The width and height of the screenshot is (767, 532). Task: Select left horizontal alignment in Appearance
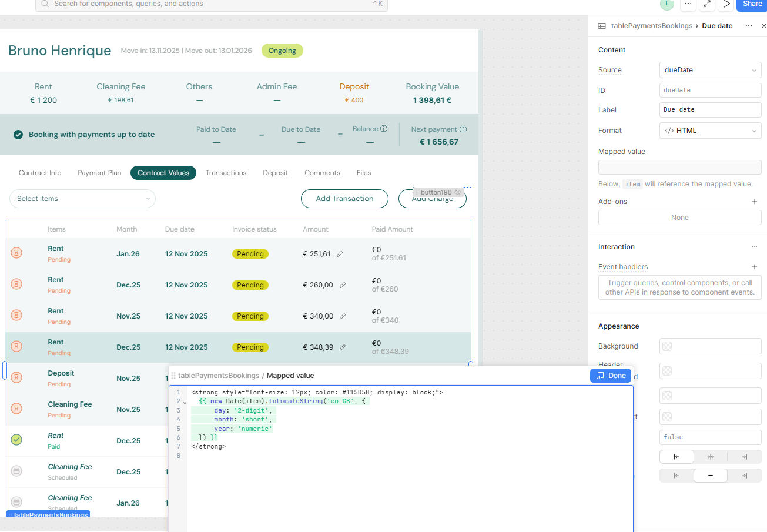coord(676,457)
